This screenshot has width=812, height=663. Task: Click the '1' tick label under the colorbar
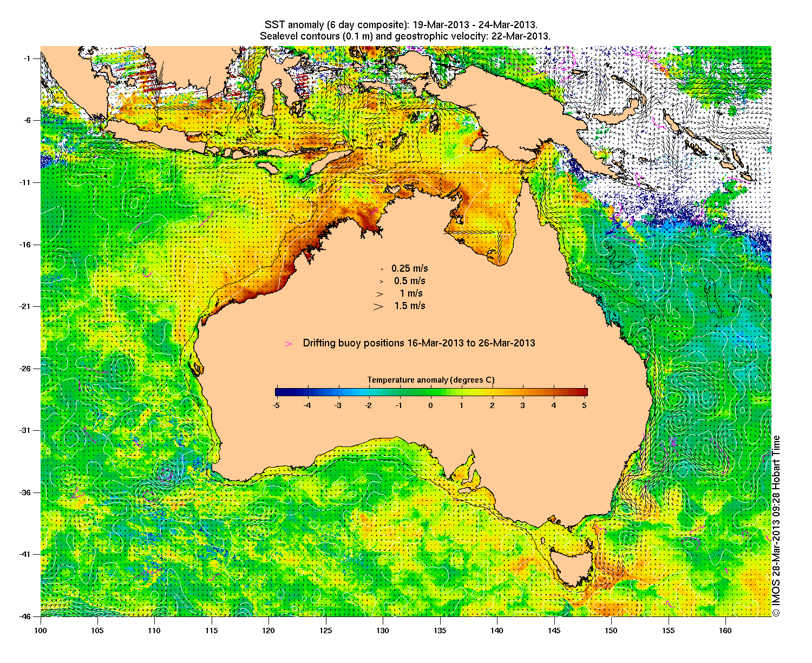pos(462,405)
